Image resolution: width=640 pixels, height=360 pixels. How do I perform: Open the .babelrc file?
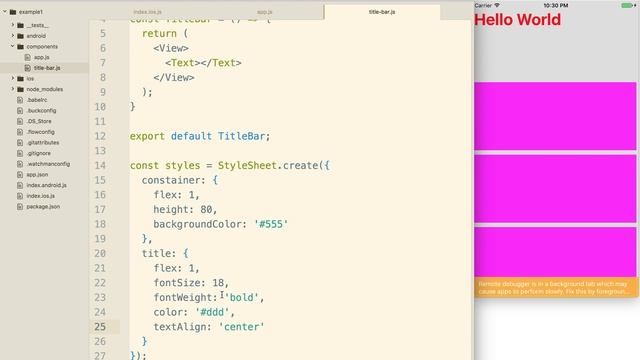pyautogui.click(x=37, y=100)
